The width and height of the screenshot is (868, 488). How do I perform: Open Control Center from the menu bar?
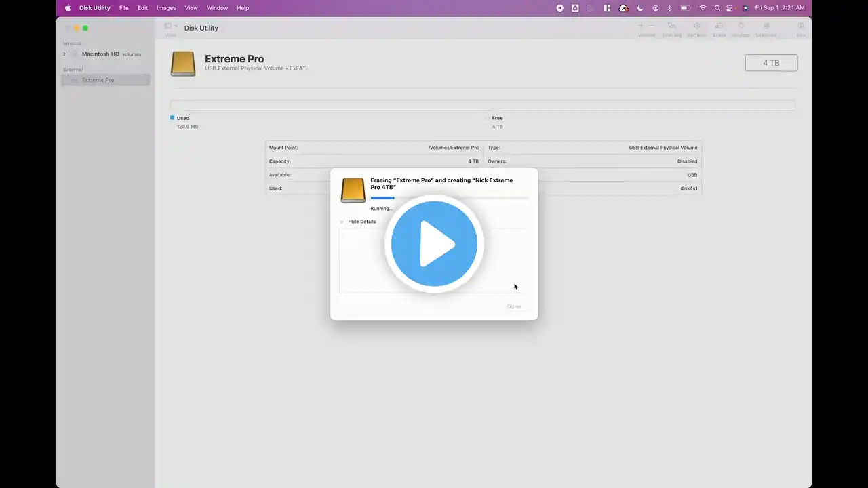730,8
